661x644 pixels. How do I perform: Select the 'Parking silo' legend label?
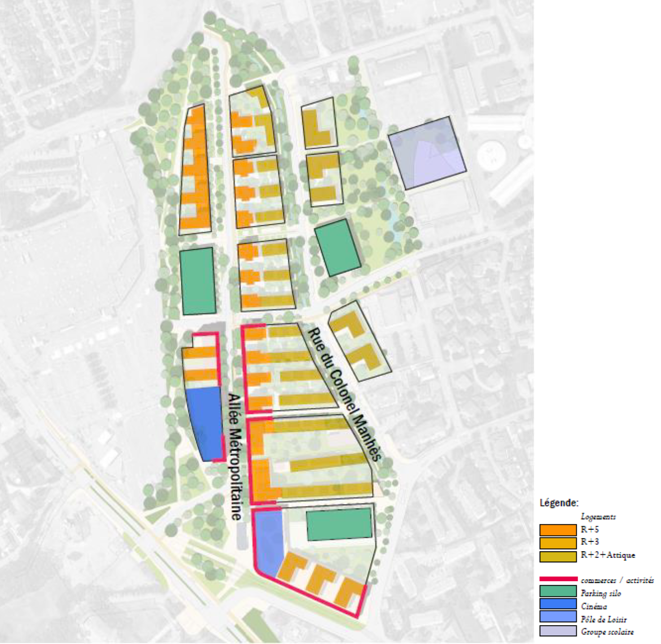601,593
